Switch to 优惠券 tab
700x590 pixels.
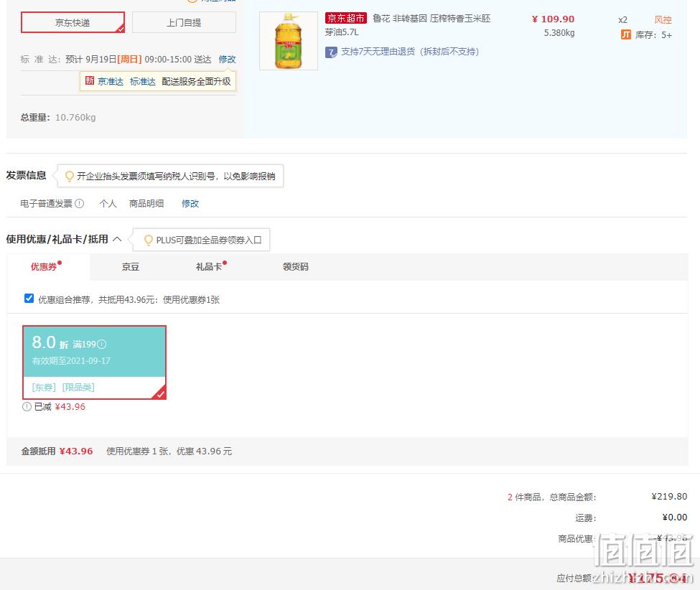click(x=44, y=267)
